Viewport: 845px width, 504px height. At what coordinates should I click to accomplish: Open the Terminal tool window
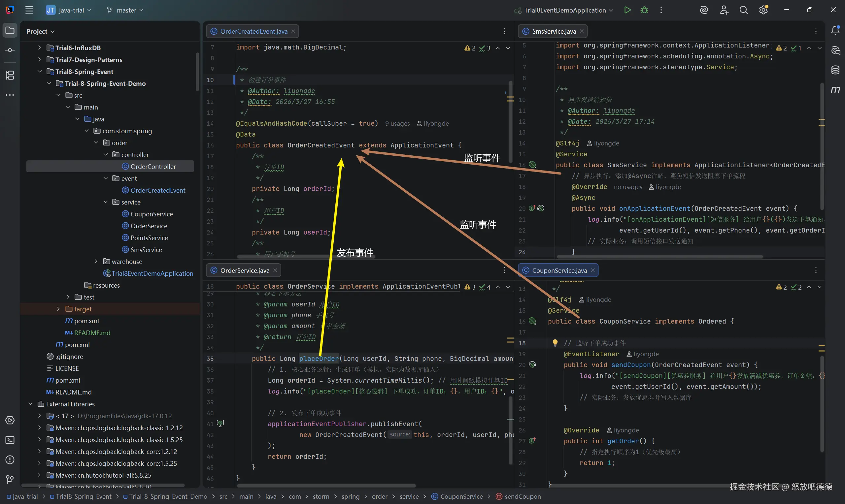click(10, 440)
